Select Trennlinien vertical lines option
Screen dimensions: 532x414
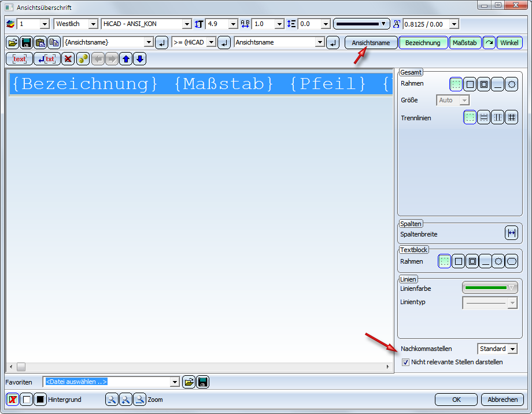pyautogui.click(x=498, y=117)
